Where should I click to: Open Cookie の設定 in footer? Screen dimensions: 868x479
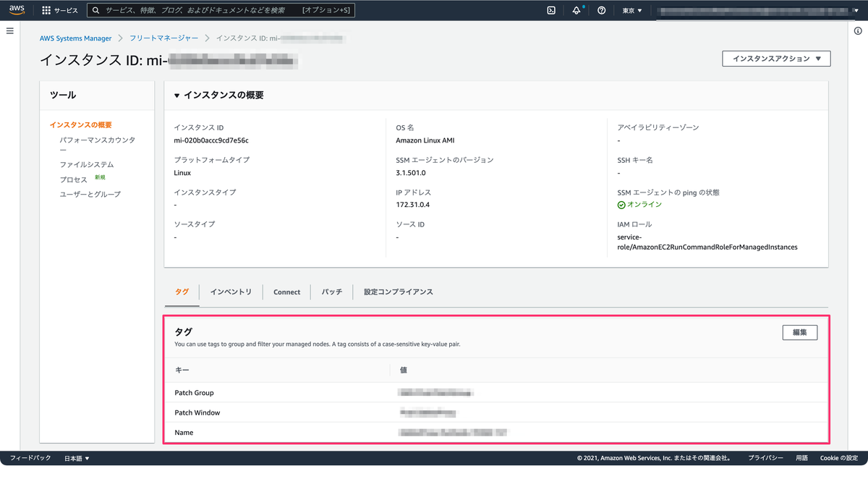[x=839, y=458]
